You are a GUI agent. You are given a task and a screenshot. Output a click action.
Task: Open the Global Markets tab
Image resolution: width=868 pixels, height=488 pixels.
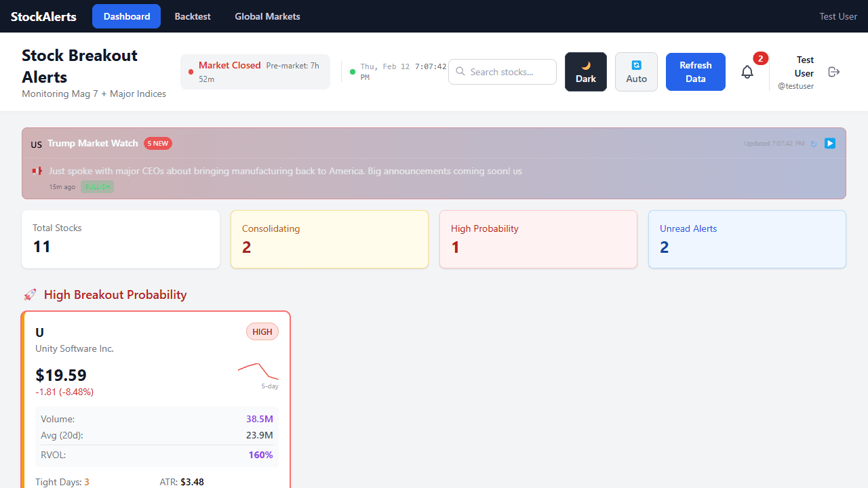tap(267, 16)
